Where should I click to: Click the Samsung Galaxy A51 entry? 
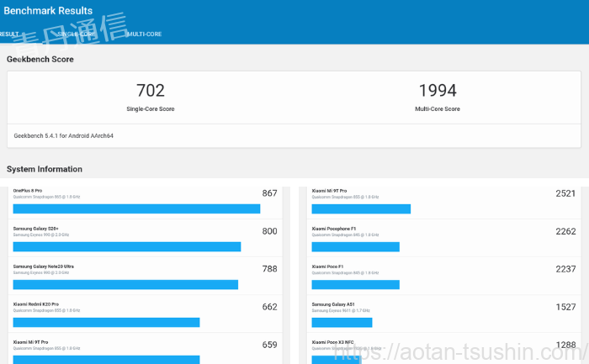tap(332, 304)
